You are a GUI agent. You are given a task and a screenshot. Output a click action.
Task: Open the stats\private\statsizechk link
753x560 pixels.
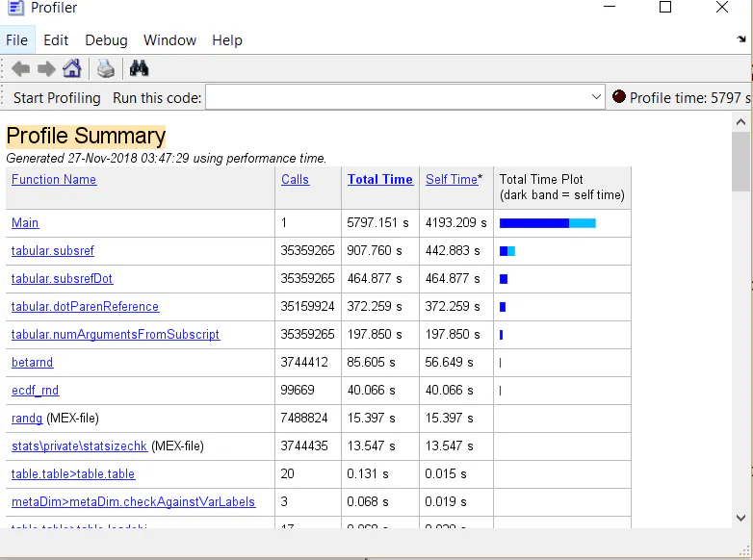(79, 445)
